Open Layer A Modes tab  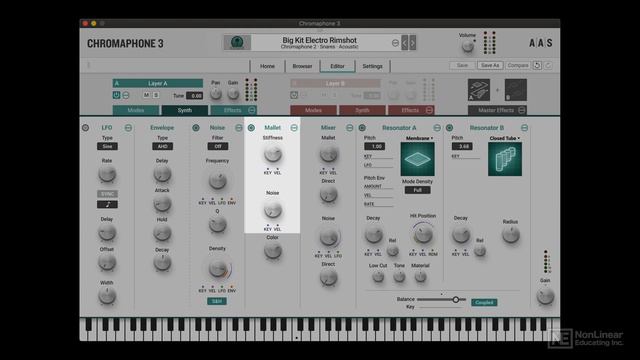[x=136, y=110]
